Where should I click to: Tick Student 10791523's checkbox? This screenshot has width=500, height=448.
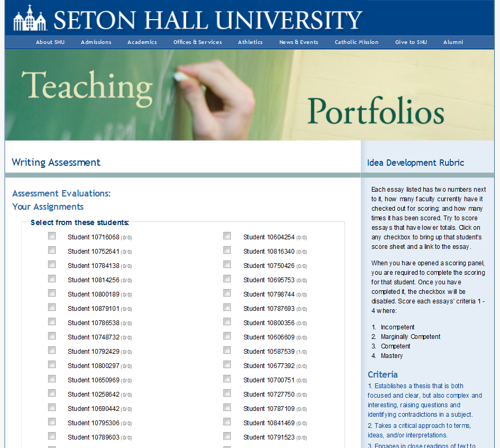click(x=227, y=436)
